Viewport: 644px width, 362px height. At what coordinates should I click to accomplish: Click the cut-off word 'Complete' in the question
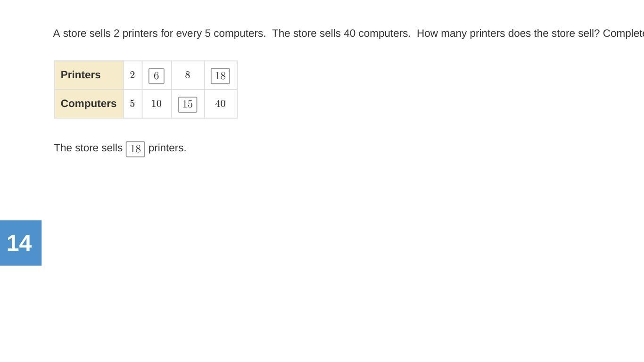623,33
